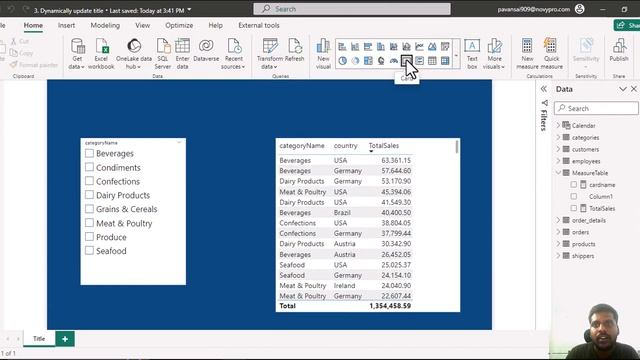Insert a pie chart visual

342,61
